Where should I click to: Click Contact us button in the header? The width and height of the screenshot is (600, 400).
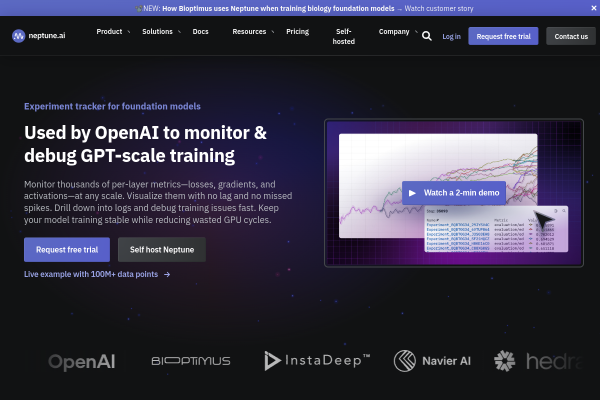(571, 36)
